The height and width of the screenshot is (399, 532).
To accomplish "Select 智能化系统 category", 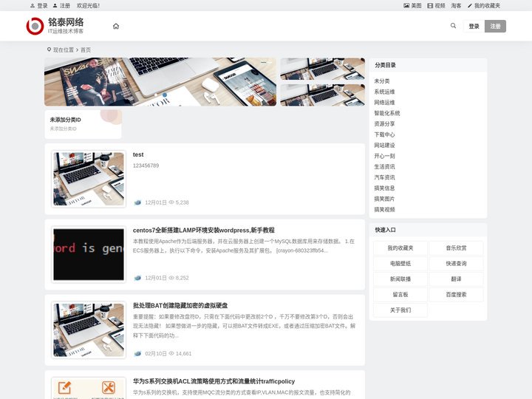I will pyautogui.click(x=386, y=113).
